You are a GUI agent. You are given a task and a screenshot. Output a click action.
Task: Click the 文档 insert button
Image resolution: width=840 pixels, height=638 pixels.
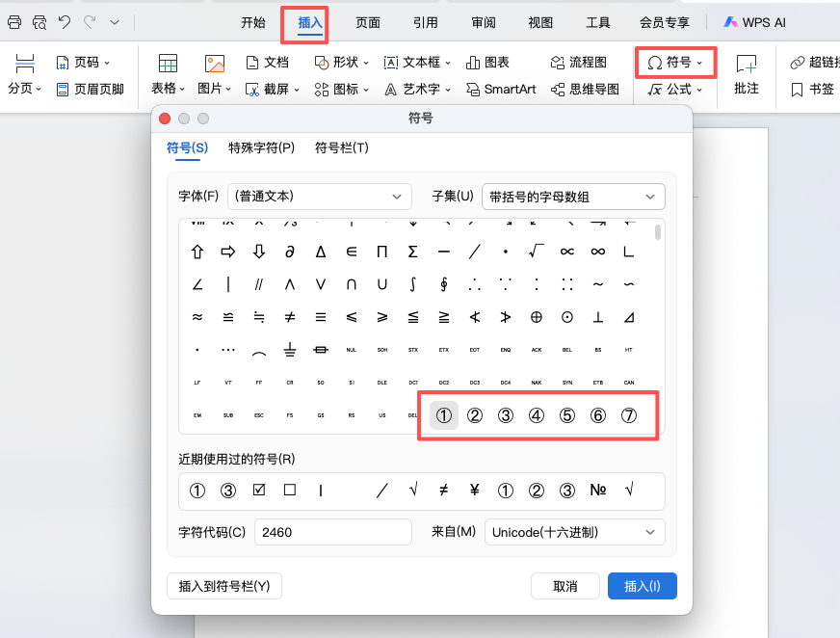click(268, 63)
